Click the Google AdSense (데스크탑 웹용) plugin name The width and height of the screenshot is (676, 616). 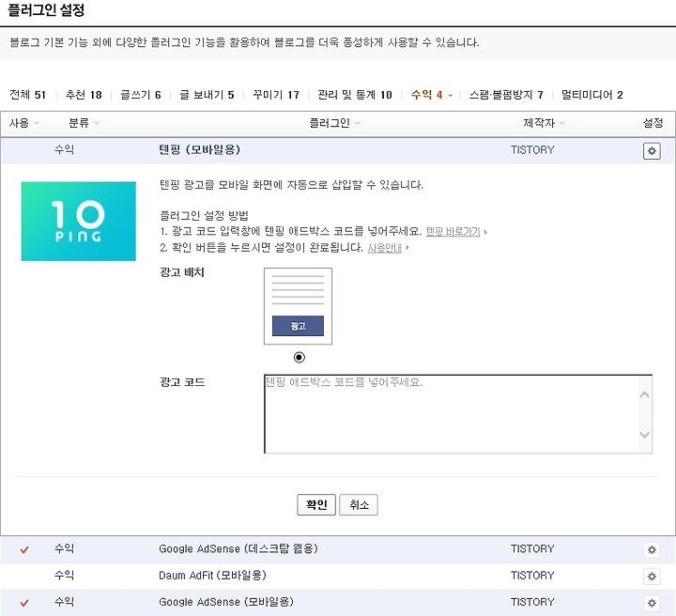tap(238, 548)
